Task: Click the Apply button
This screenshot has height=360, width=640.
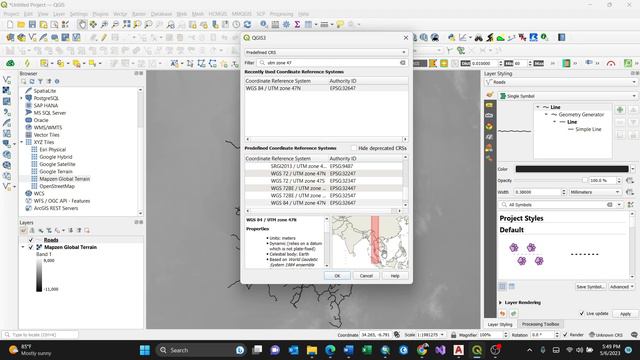Action: (x=625, y=313)
